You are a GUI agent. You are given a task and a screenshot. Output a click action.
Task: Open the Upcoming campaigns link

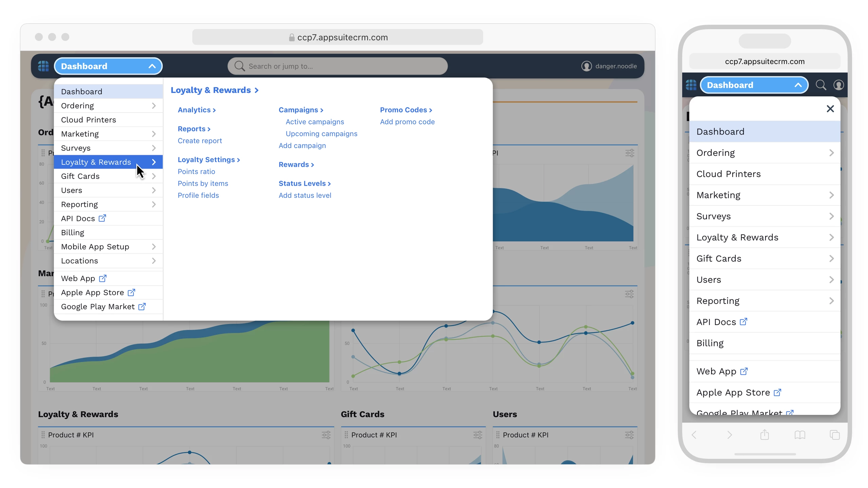[321, 134]
